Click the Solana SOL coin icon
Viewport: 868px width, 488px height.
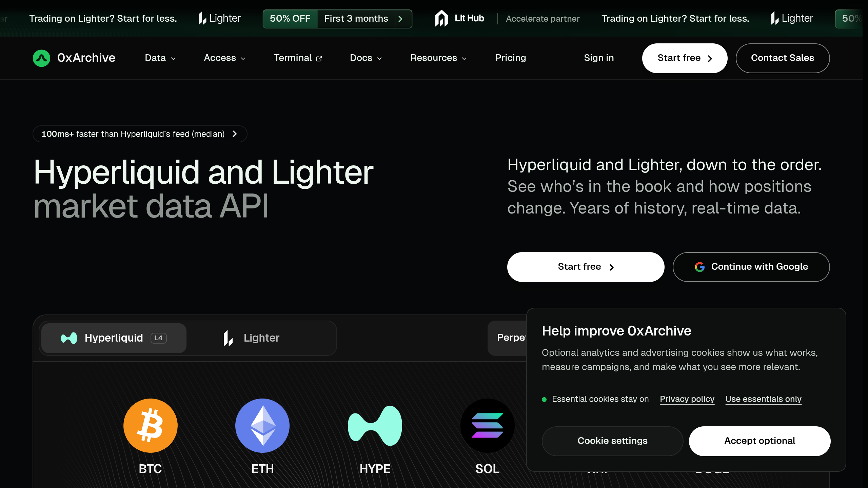coord(487,425)
